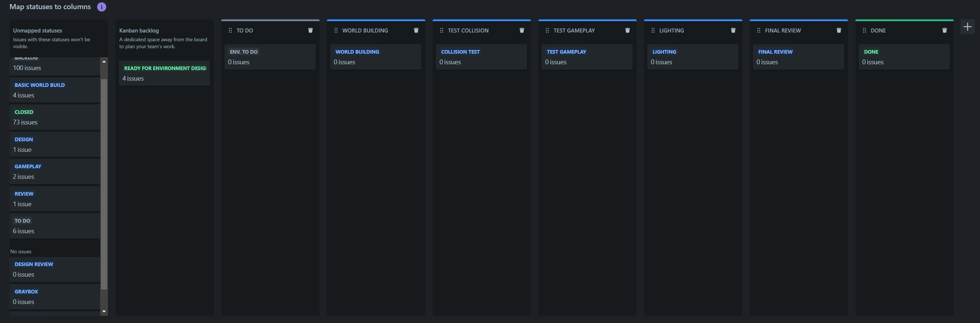980x323 pixels.
Task: Select the FINAL REVIEW column drag handle
Action: [758, 30]
